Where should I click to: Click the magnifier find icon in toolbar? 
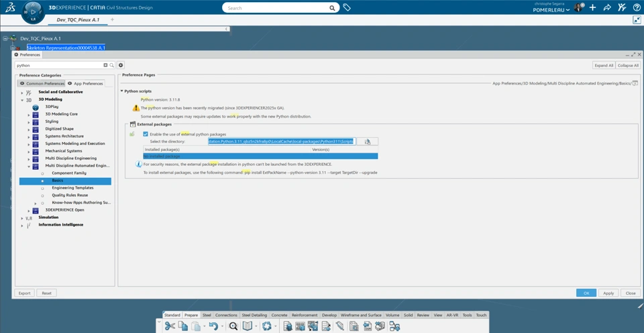pos(233,326)
